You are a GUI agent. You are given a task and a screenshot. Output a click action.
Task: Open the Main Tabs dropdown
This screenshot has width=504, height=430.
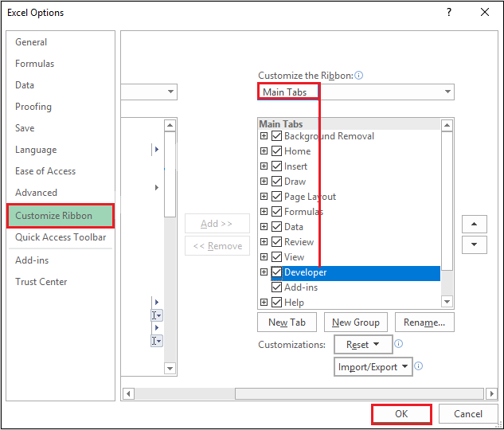(x=356, y=92)
